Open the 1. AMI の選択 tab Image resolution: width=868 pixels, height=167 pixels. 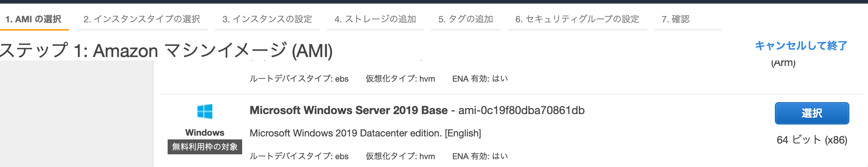point(34,19)
